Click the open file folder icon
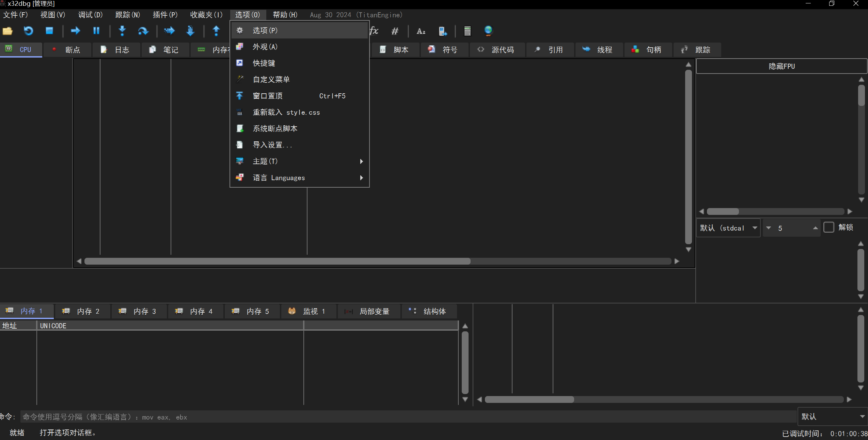The image size is (868, 440). point(7,31)
